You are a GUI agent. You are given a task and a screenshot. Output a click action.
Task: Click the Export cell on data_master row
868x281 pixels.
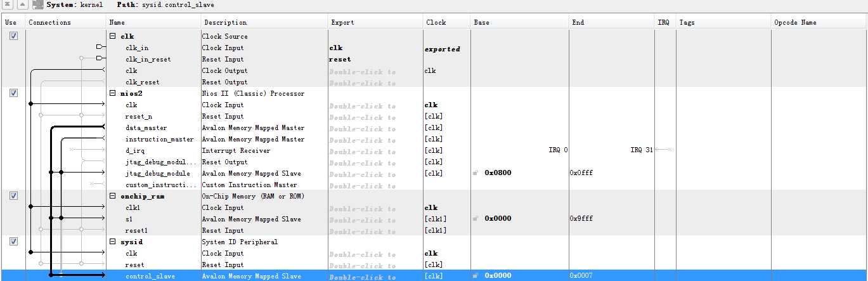(x=375, y=127)
